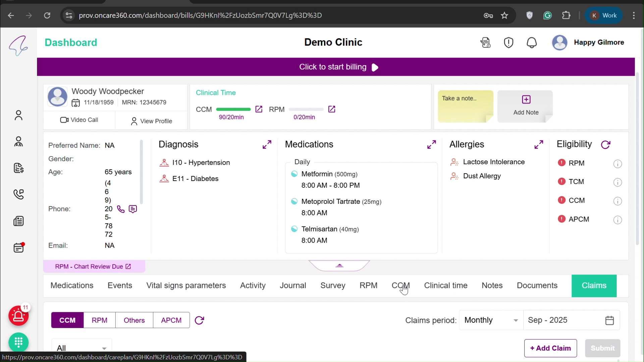This screenshot has height=362, width=644.
Task: Open the Monthly claims period dropdown
Action: (490, 320)
